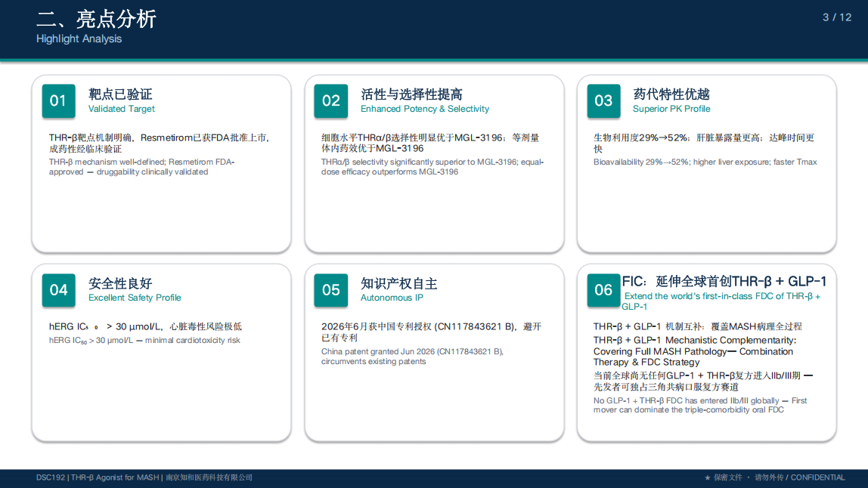Click the 03 number badge
Image resolution: width=868 pixels, height=488 pixels.
[x=603, y=100]
